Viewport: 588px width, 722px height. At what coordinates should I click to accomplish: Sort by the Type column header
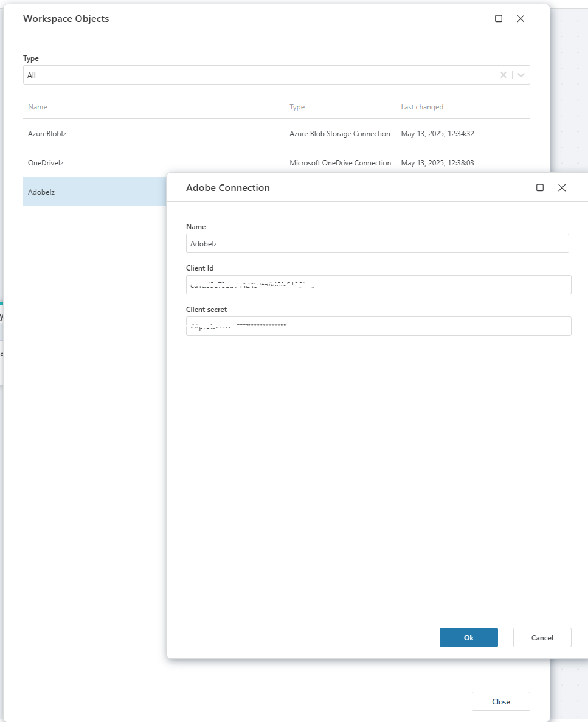(297, 107)
